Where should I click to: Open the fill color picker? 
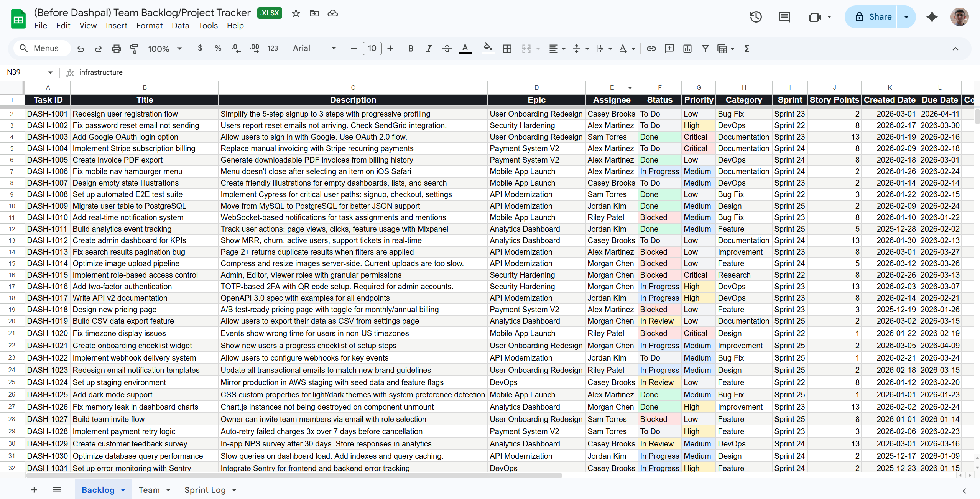(488, 48)
